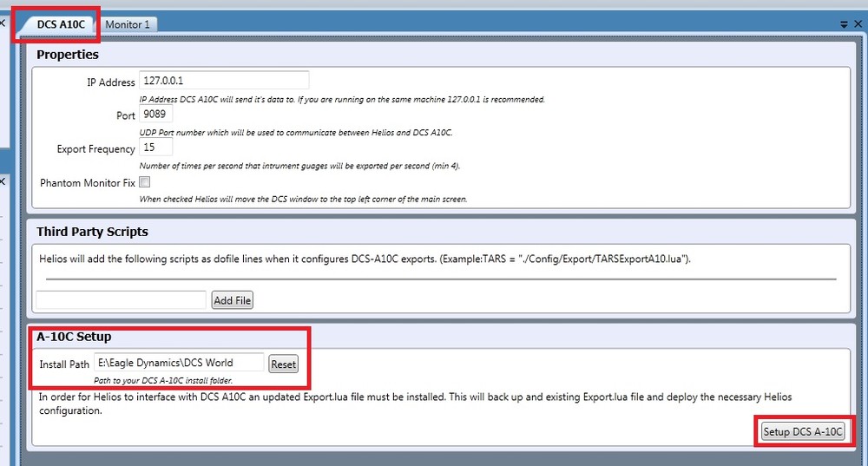This screenshot has width=868, height=466.
Task: Click the A-10C Setup heading
Action: 74,337
